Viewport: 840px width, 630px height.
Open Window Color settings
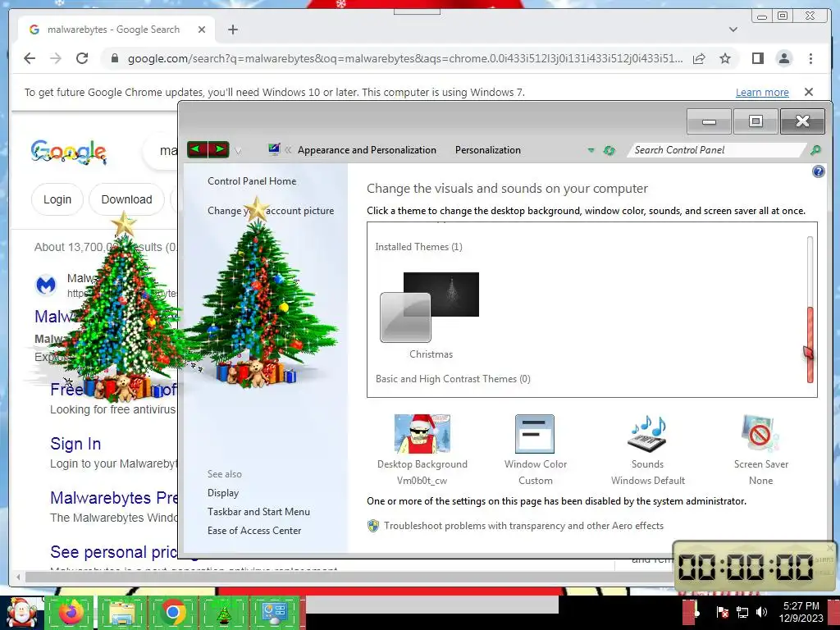tap(535, 450)
